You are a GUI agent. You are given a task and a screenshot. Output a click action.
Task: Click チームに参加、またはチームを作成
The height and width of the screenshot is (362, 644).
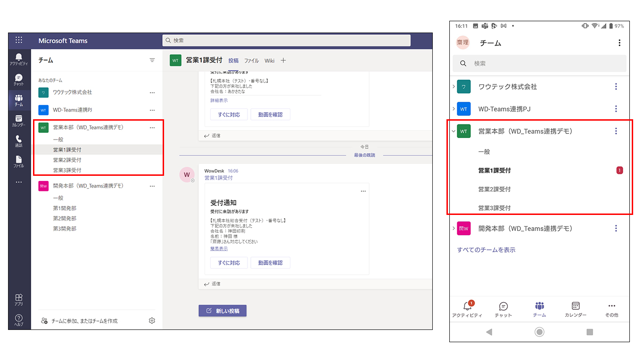pyautogui.click(x=79, y=321)
